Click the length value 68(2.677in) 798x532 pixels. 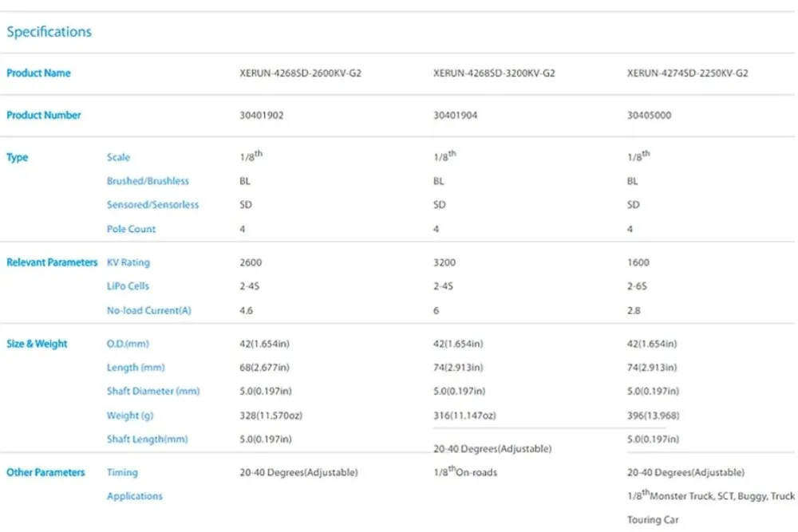click(265, 367)
